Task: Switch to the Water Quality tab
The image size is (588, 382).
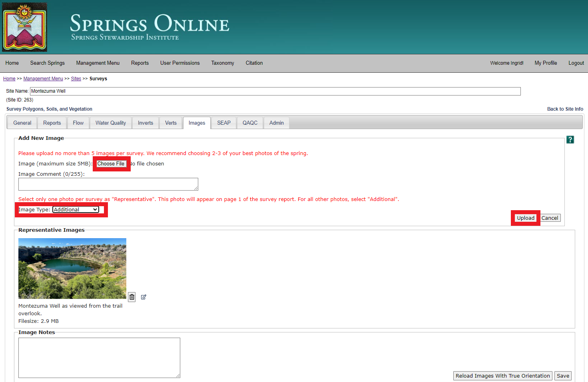Action: (x=110, y=123)
